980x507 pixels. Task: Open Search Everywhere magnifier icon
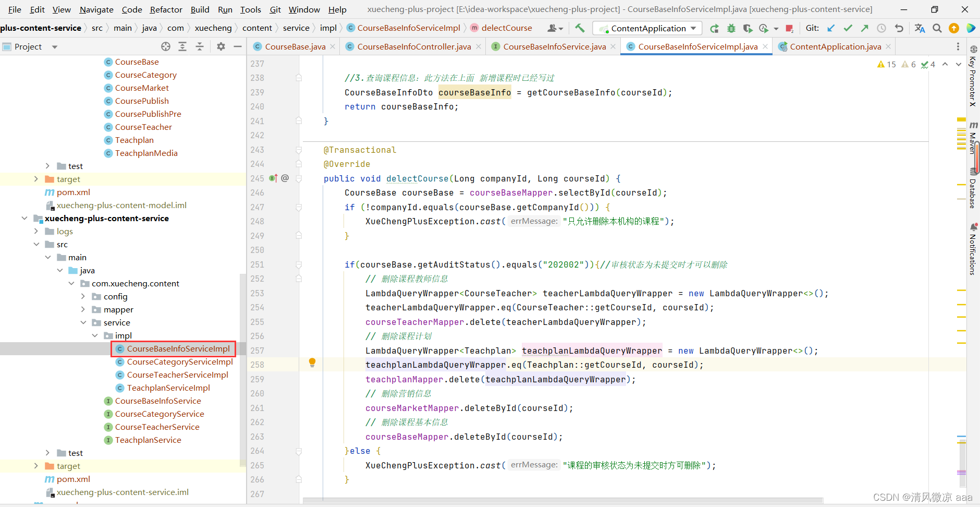pos(937,28)
